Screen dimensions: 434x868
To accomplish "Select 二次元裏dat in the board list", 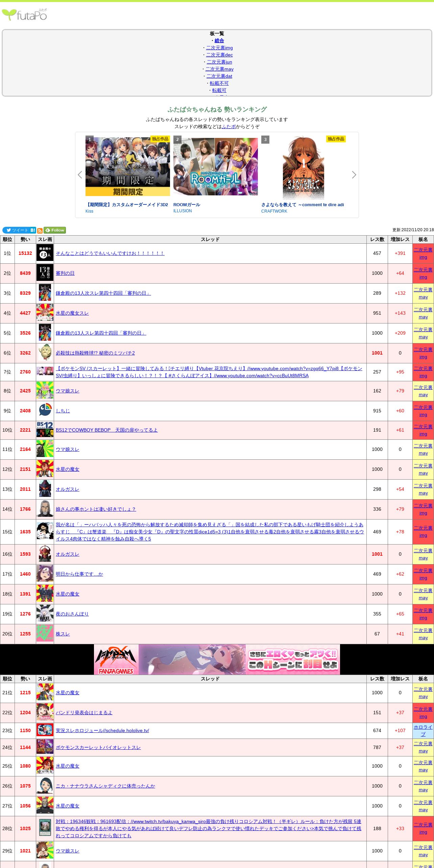I will 219,76.
